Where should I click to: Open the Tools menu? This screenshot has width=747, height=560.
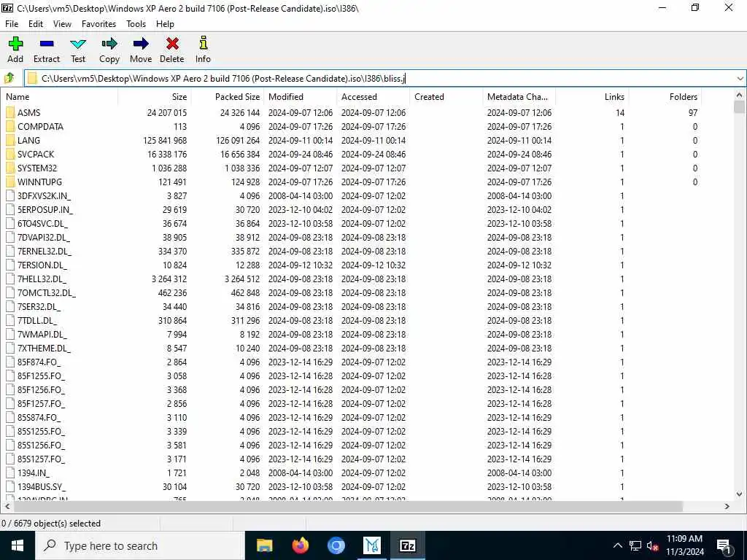click(136, 24)
